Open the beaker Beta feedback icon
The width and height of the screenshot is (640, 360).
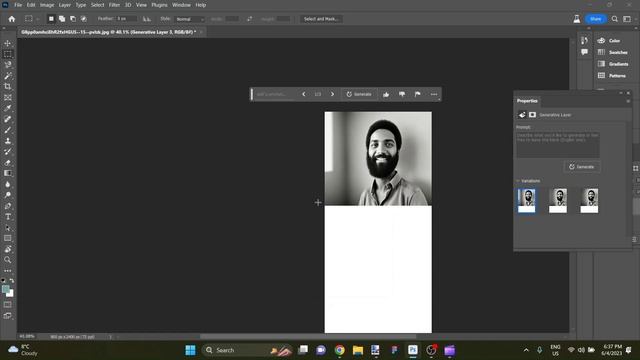(x=577, y=19)
